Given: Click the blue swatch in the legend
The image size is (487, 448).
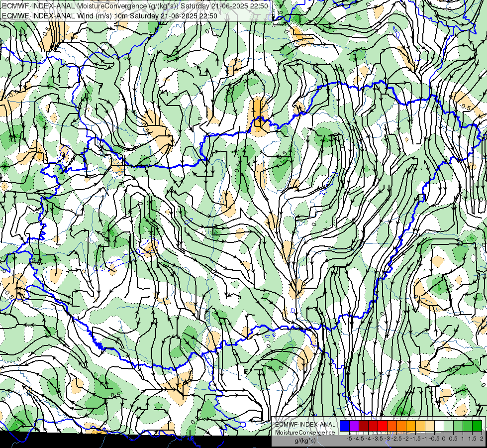Looking at the screenshot, I should coord(345,426).
